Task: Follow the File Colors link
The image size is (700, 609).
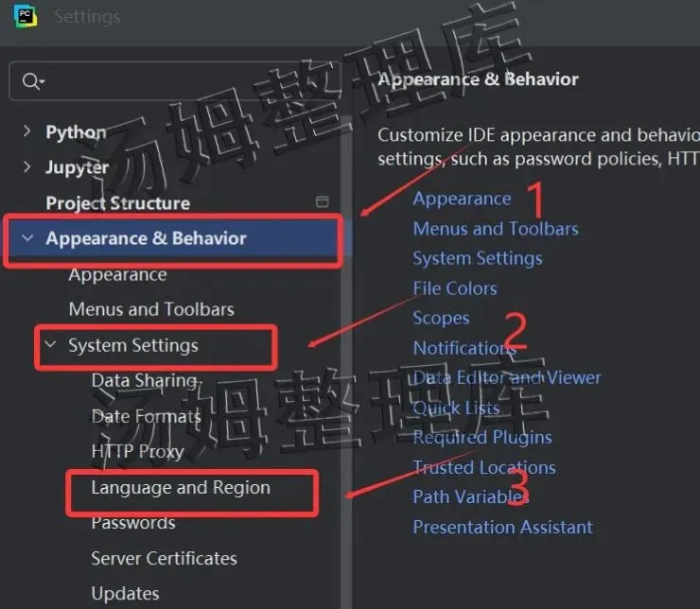Action: (454, 288)
